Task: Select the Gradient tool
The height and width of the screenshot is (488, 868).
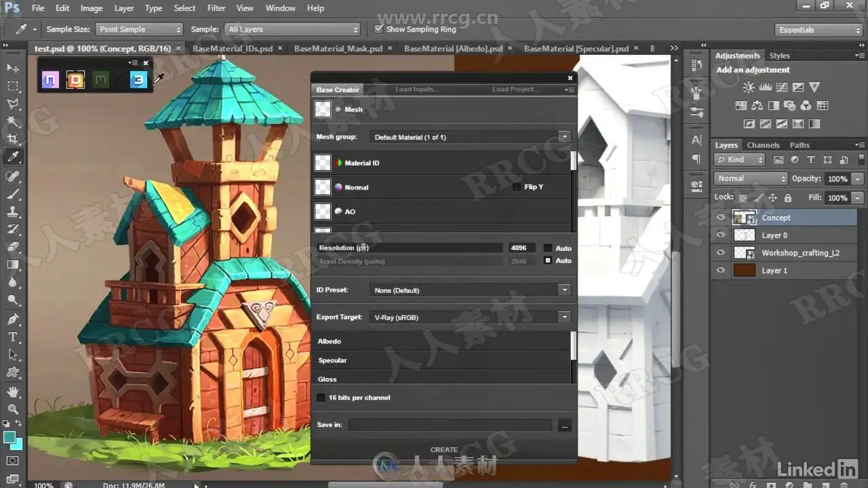Action: click(12, 264)
